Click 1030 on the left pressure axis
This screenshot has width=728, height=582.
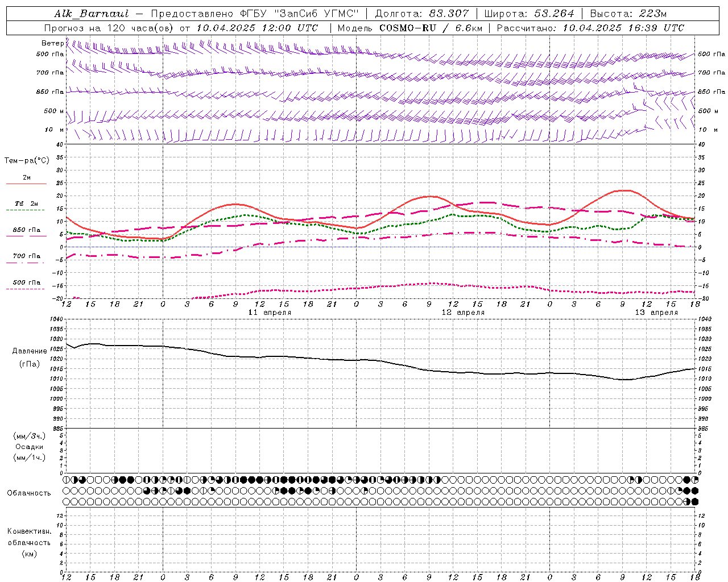[x=56, y=339]
